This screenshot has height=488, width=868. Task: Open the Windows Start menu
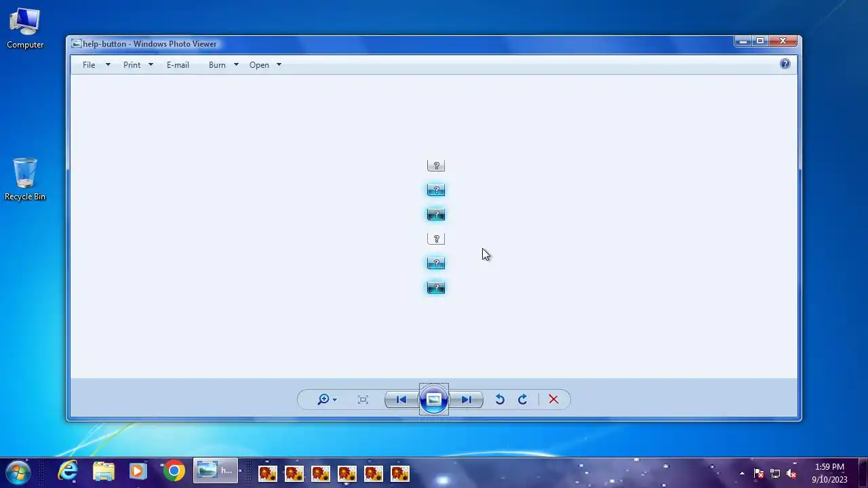click(18, 471)
